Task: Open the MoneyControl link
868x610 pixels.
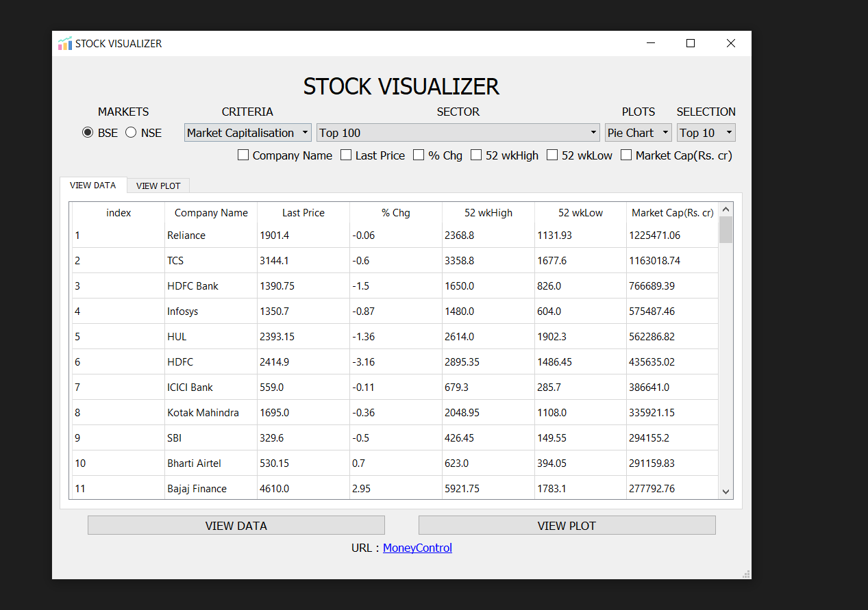Action: 417,548
